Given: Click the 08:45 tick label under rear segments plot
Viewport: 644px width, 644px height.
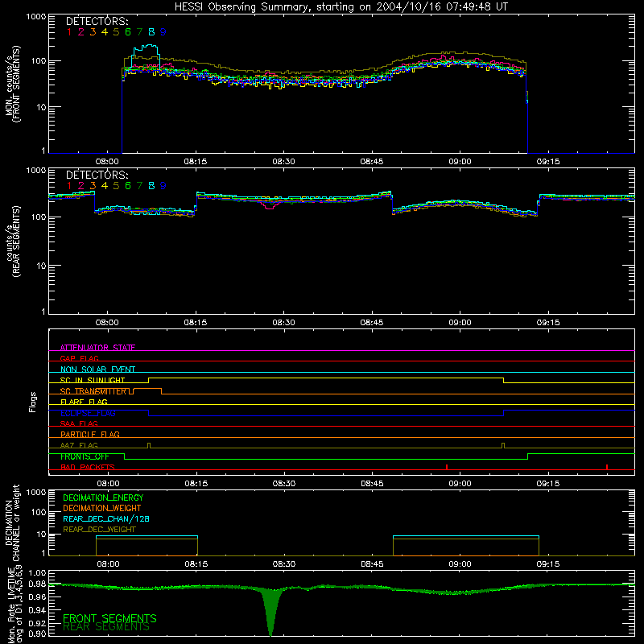Looking at the screenshot, I should 372,323.
